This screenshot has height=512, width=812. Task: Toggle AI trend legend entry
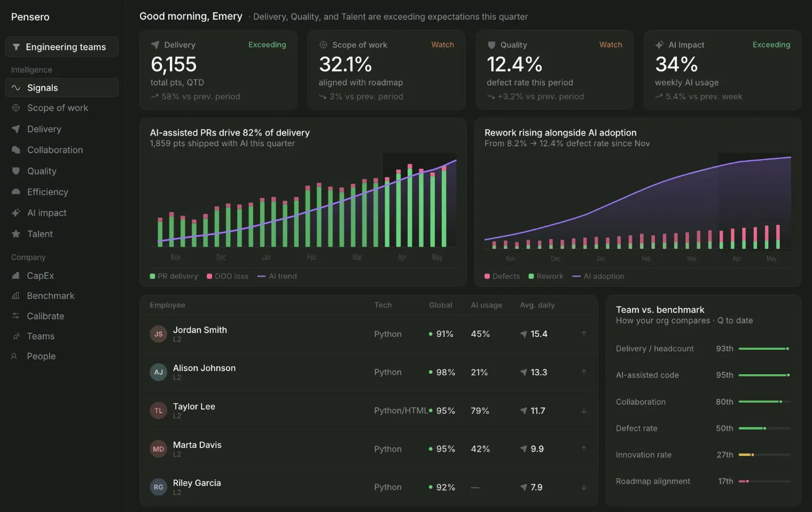(277, 276)
